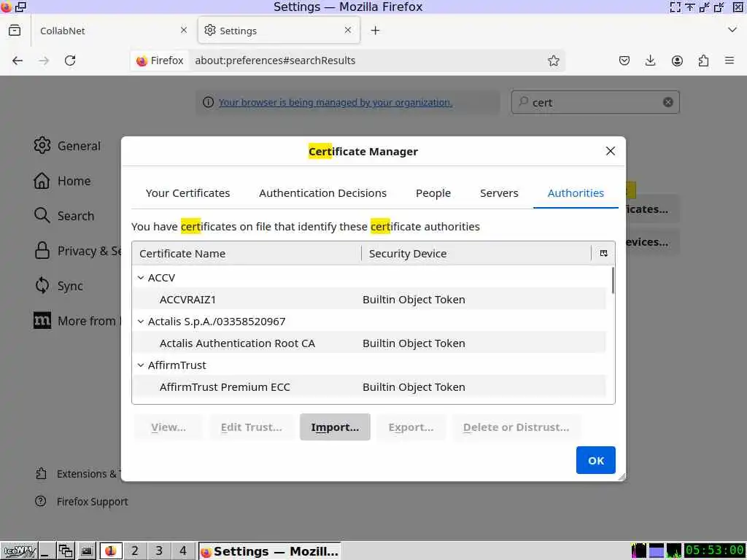Click the Import... button

pos(335,427)
